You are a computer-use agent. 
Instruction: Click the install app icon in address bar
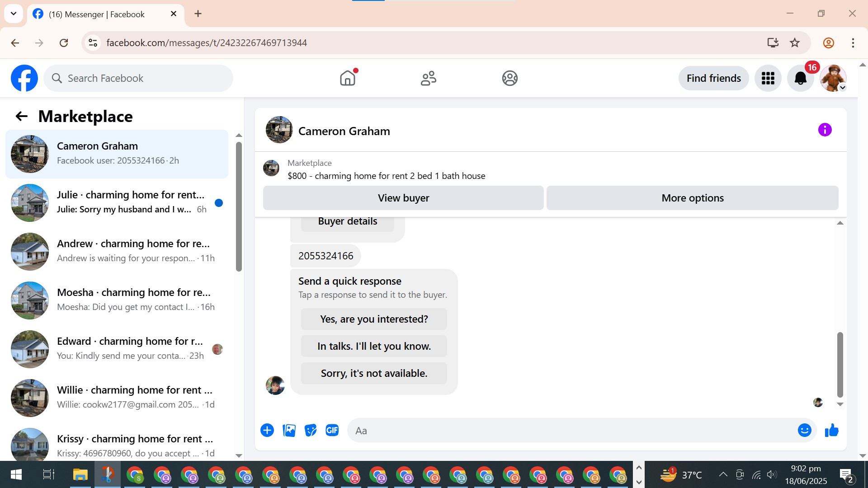click(x=773, y=43)
